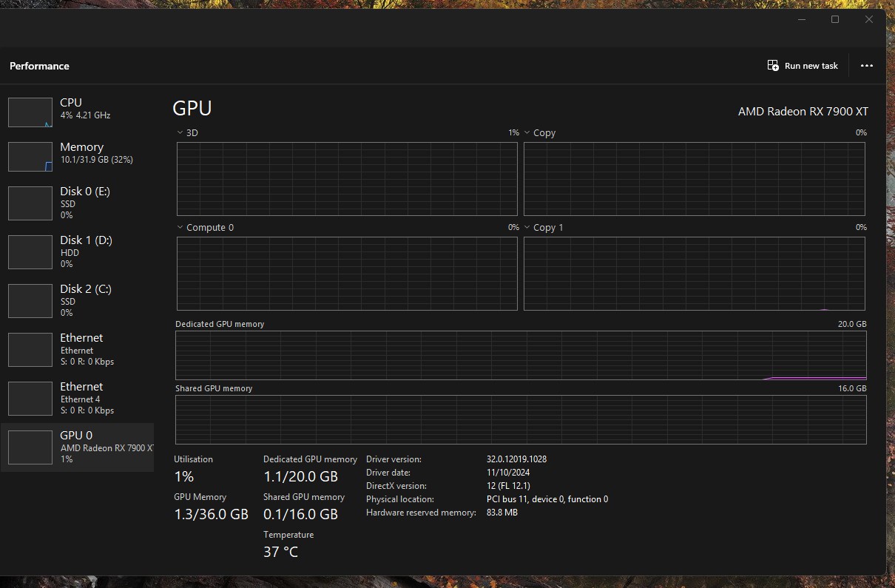Click the 3D engine usage graph
Viewport: 895px width, 588px height.
point(347,178)
